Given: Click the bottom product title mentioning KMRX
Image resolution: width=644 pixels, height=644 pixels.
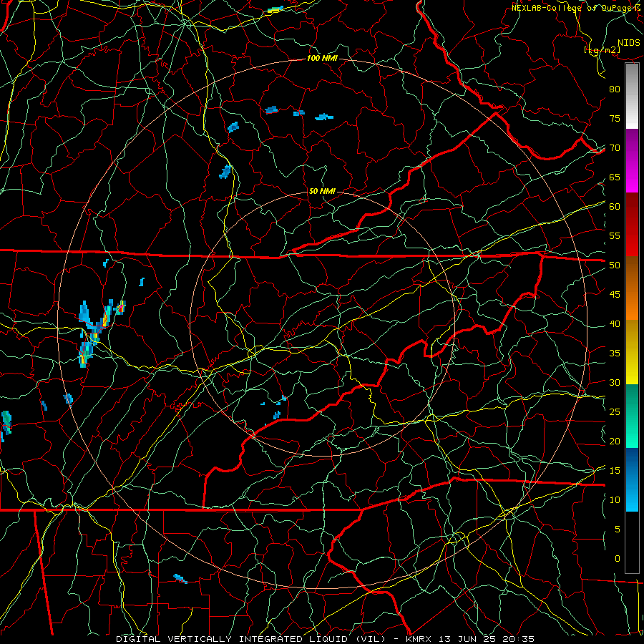Looking at the screenshot, I should (326, 639).
